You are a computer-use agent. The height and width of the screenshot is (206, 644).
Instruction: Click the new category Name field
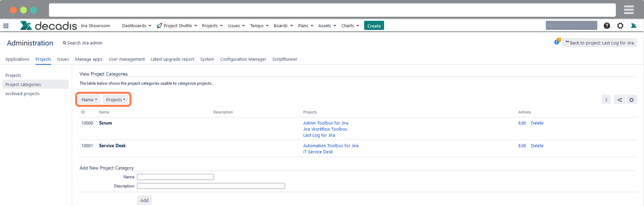[175, 177]
